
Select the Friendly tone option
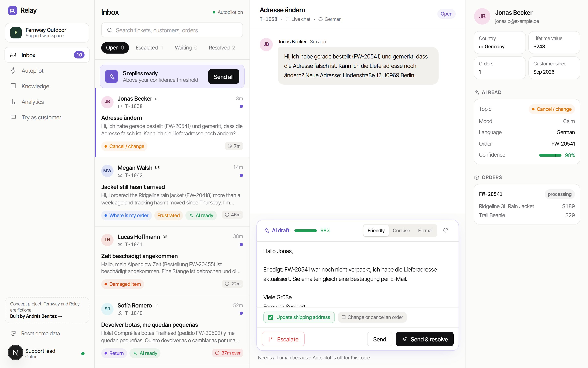376,230
